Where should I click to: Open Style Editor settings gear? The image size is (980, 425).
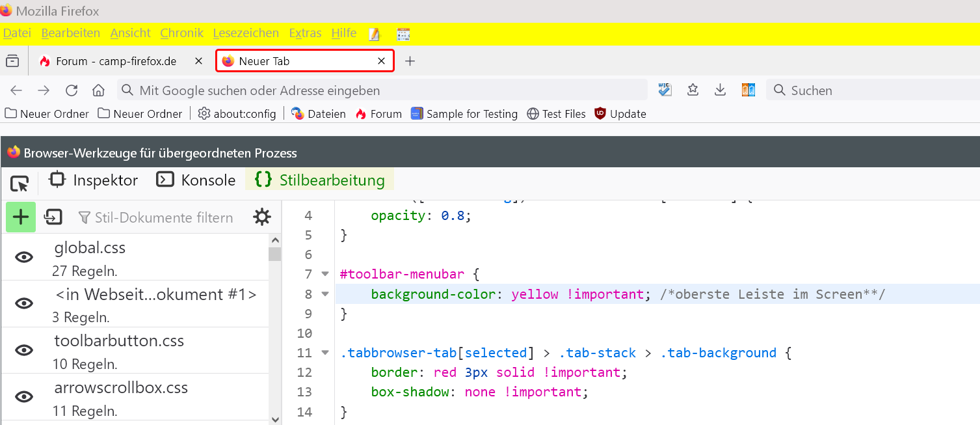pyautogui.click(x=262, y=217)
